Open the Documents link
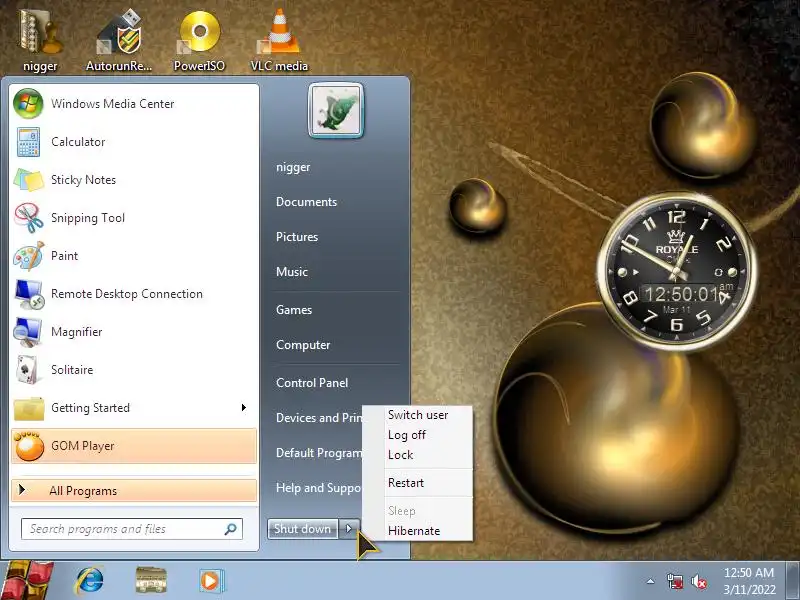The image size is (800, 600). (307, 202)
